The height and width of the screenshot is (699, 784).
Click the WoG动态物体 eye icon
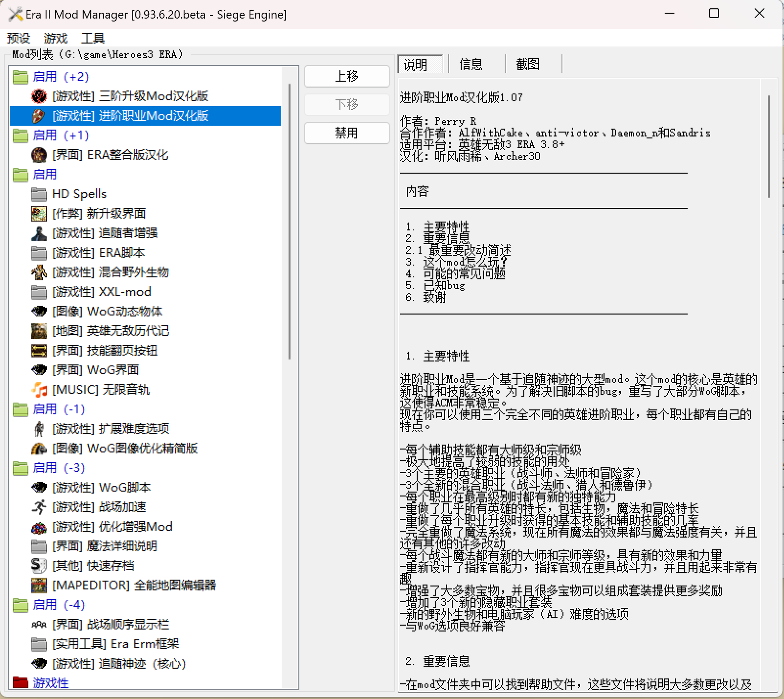tap(39, 312)
